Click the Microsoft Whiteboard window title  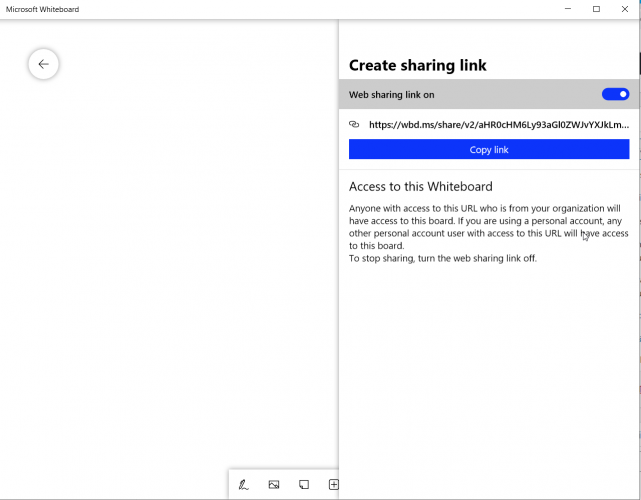tap(43, 9)
